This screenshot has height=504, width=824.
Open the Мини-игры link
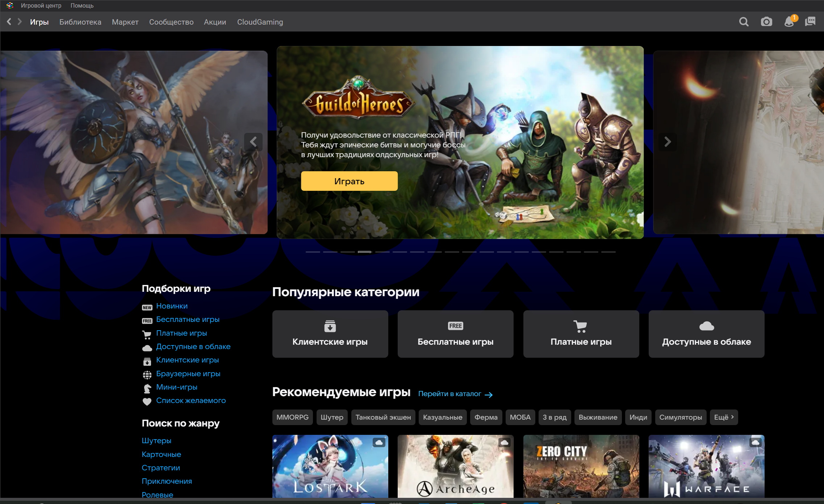176,387
